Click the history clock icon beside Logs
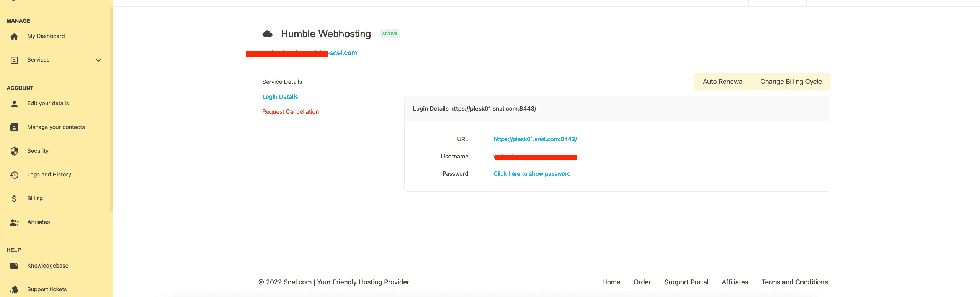 (x=14, y=175)
